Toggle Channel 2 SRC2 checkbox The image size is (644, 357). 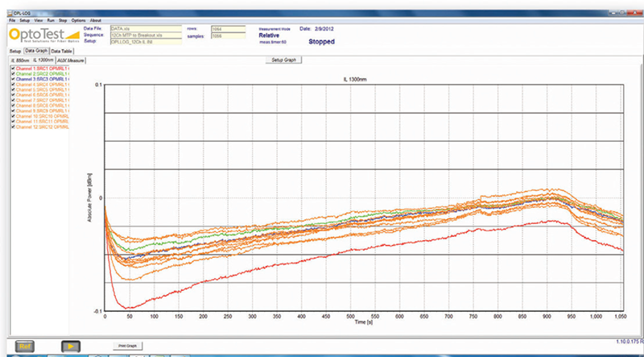(13, 74)
